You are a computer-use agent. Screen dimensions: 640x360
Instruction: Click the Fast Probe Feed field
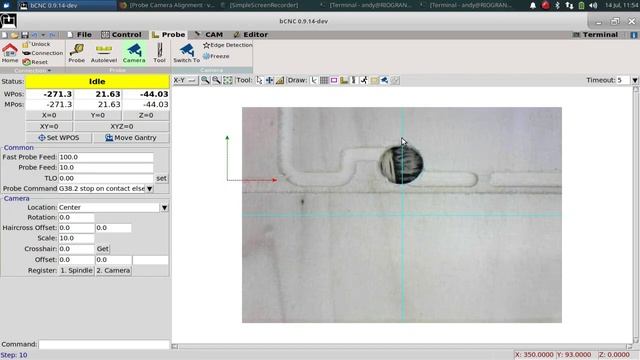click(x=106, y=157)
